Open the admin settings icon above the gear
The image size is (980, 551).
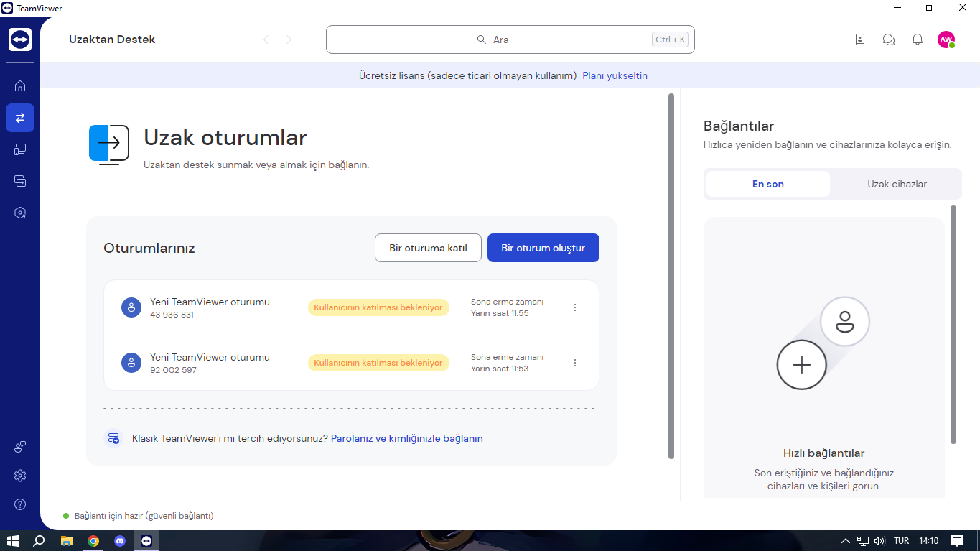20,447
